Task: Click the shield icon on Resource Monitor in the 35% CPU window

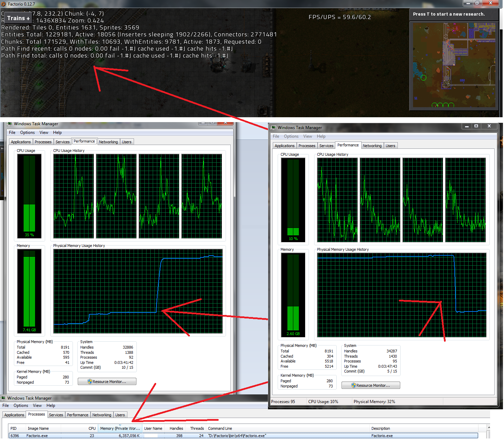Action: [90, 382]
